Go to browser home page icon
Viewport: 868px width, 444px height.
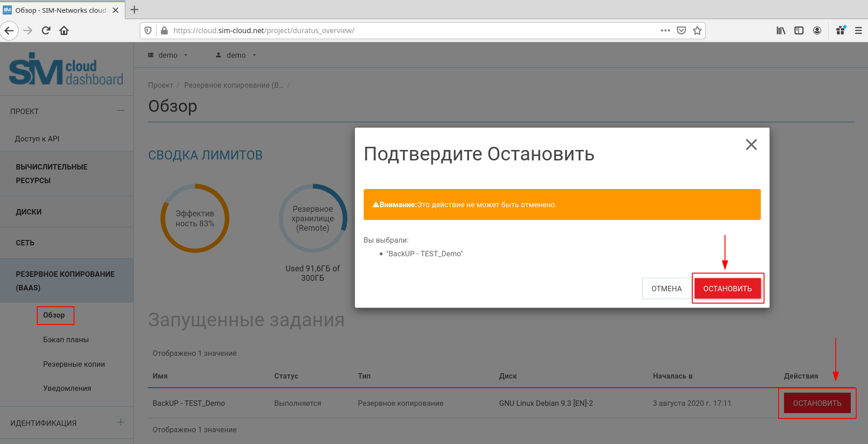click(64, 30)
